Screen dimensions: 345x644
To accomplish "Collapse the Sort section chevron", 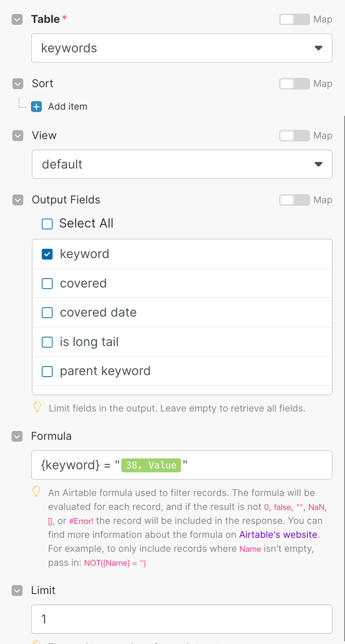I will tap(18, 84).
